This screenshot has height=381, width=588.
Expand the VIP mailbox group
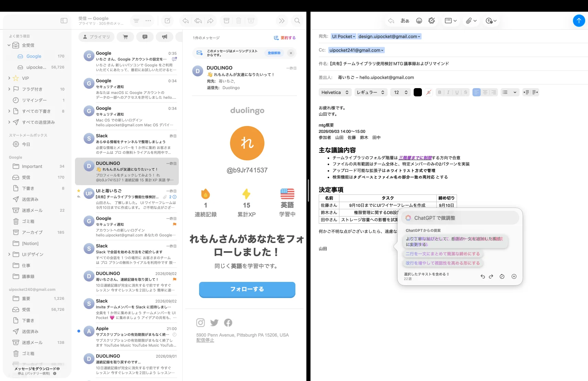click(9, 78)
